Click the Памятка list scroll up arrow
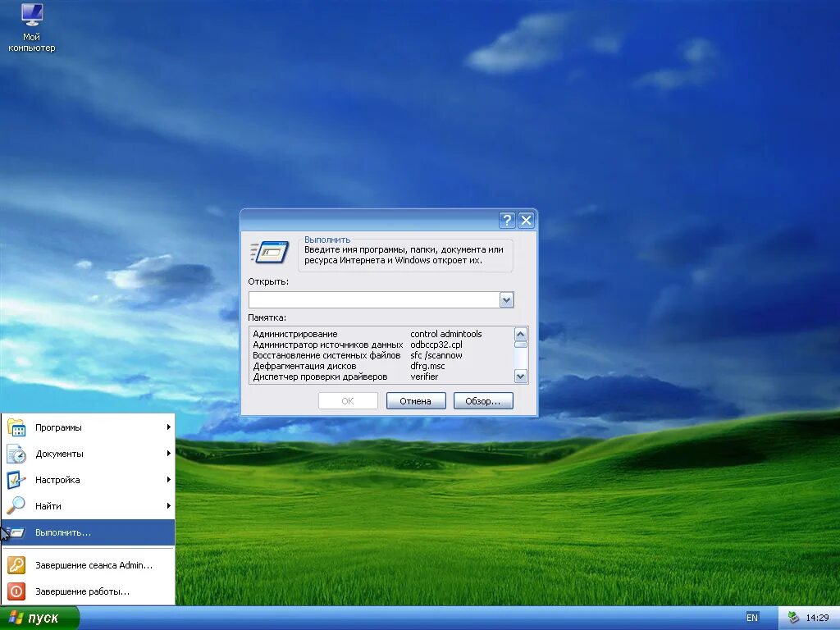The image size is (840, 630). (x=520, y=335)
